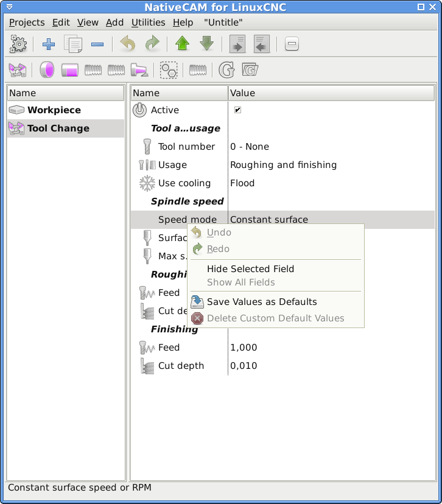Click the first thread icon in toolbar
This screenshot has height=504, width=442.
(93, 70)
